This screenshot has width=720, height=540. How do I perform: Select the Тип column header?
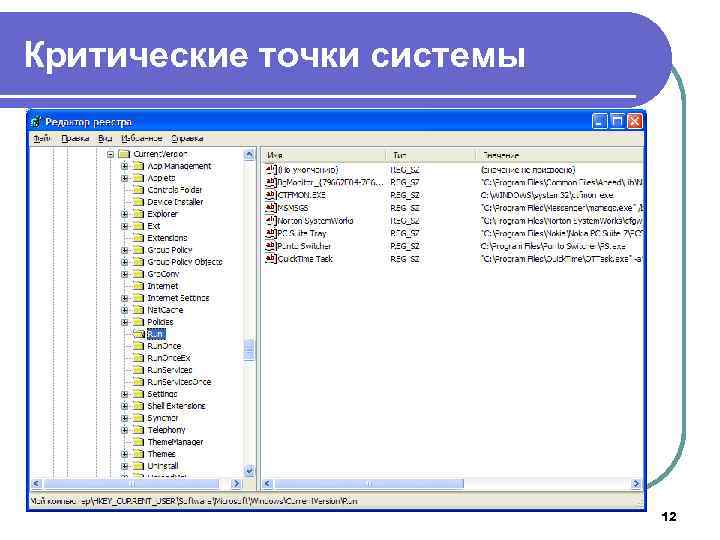[430, 155]
